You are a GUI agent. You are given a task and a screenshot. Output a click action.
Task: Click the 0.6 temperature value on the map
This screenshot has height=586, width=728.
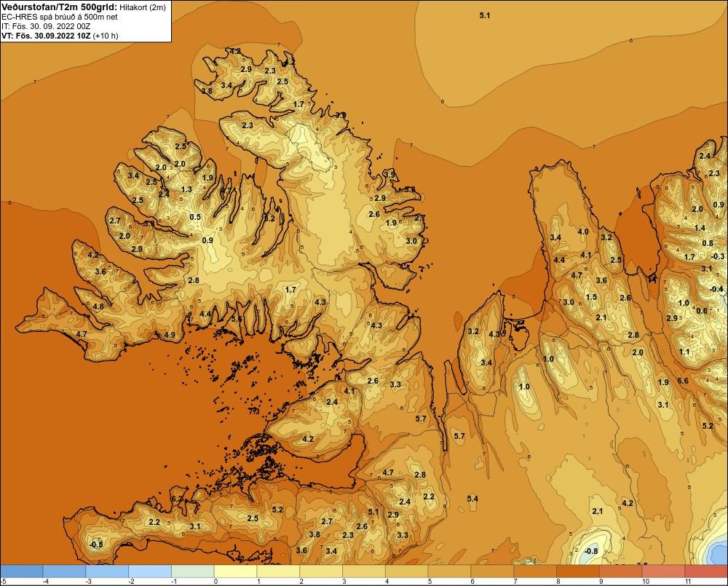(x=702, y=311)
